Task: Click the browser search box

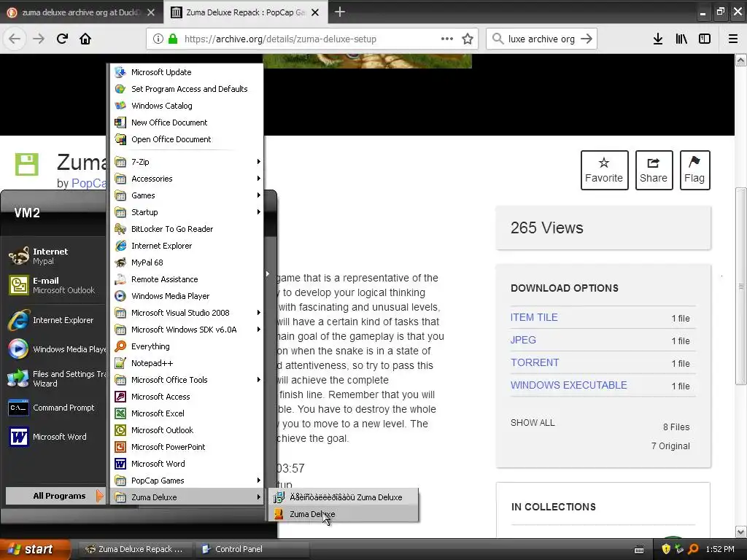Action: tap(541, 39)
